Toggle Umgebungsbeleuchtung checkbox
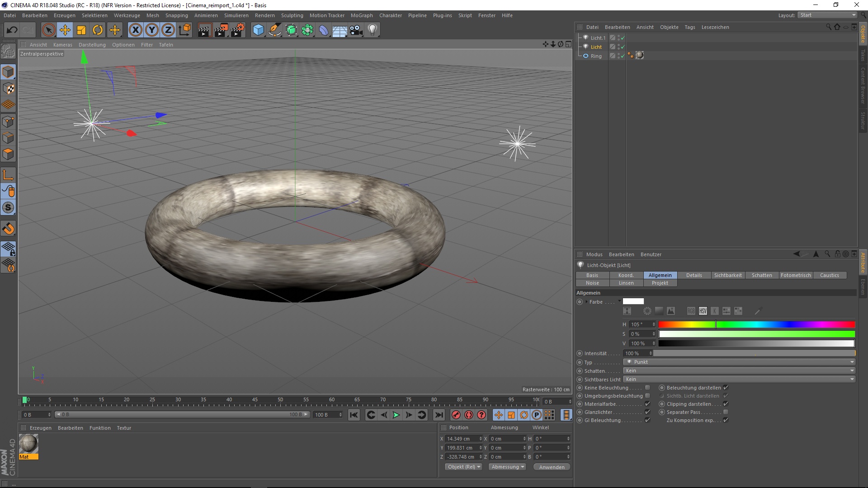 tap(647, 396)
